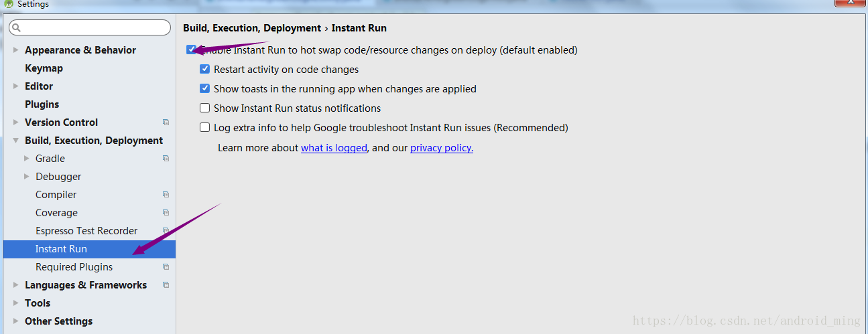Screen dimensions: 868x334
Task: Select Gradle settings entry
Action: pyautogui.click(x=50, y=159)
